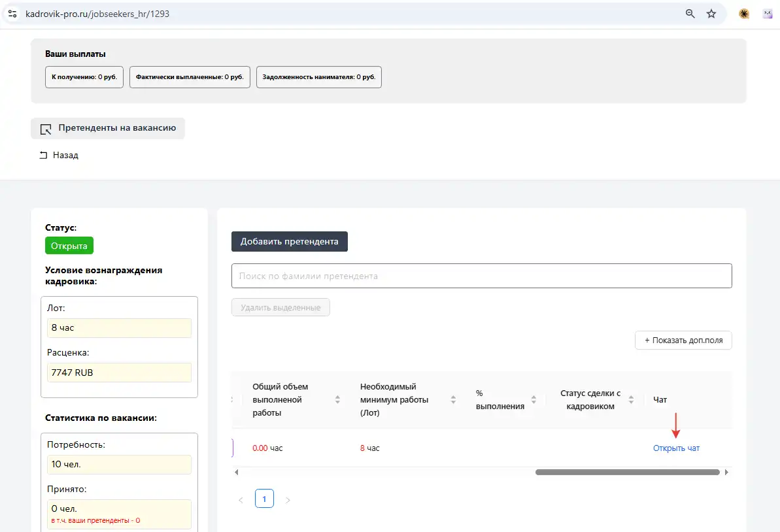The image size is (780, 532).
Task: Click the next page arrow in pagination
Action: click(x=288, y=500)
